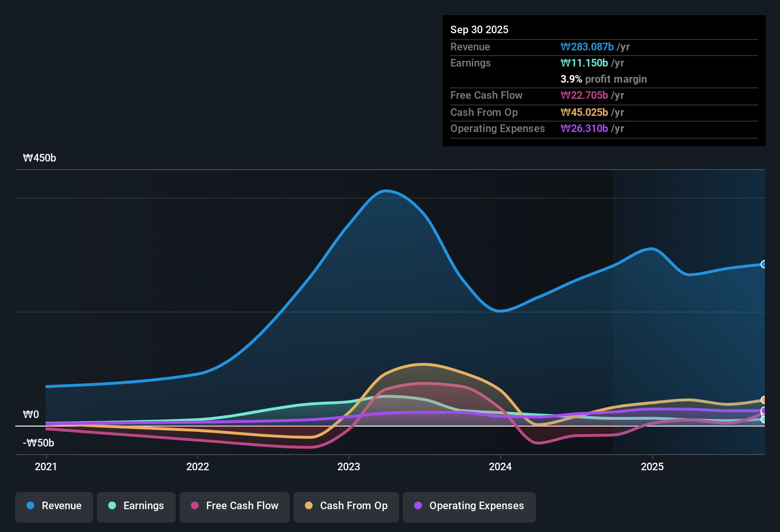The width and height of the screenshot is (780, 532).
Task: Click the pink Free Cash Flow legend dot
Action: click(x=195, y=505)
